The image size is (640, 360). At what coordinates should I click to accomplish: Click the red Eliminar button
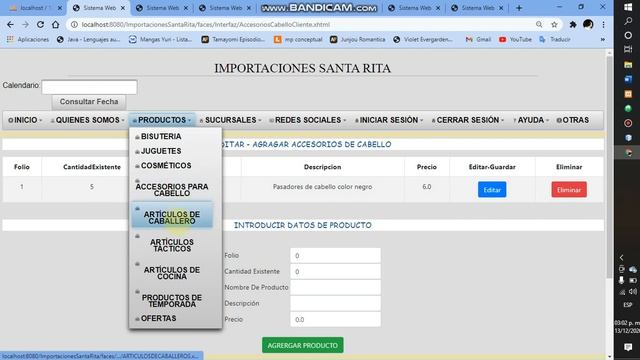[x=569, y=190]
